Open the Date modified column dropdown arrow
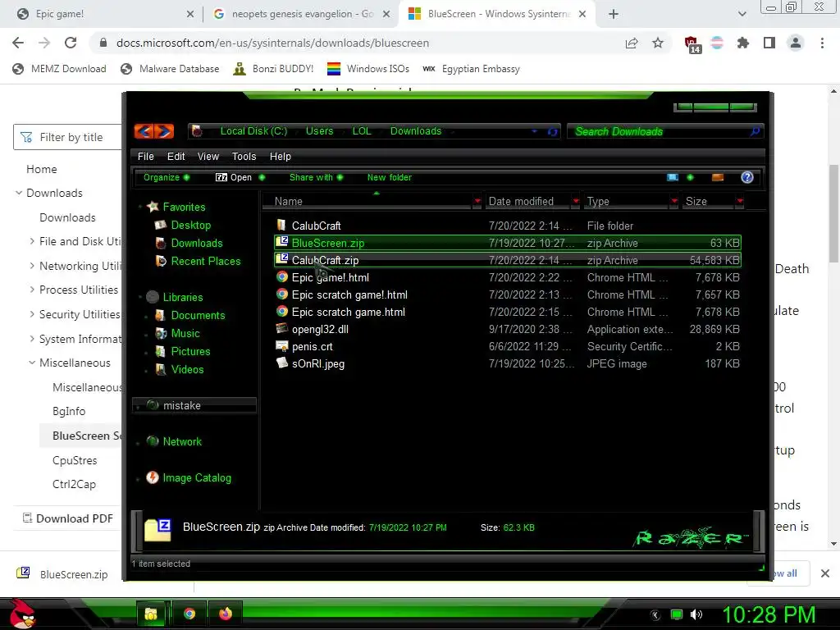 pos(575,202)
